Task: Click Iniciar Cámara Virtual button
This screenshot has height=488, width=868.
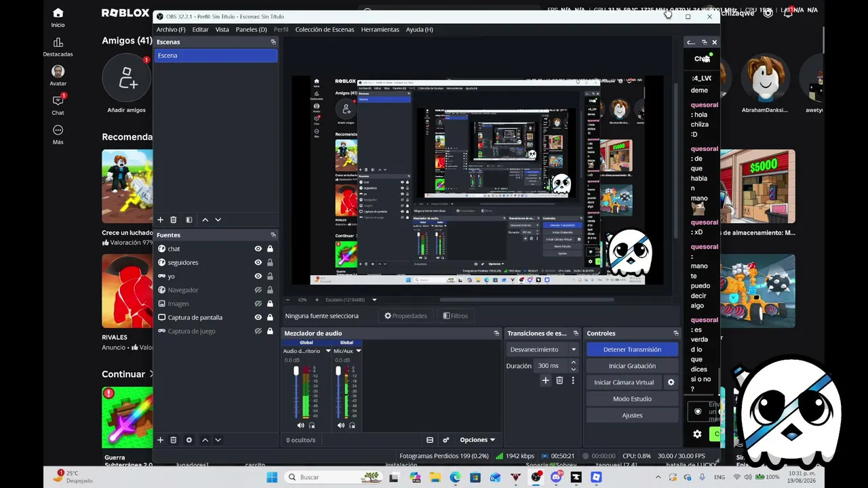Action: coord(624,382)
